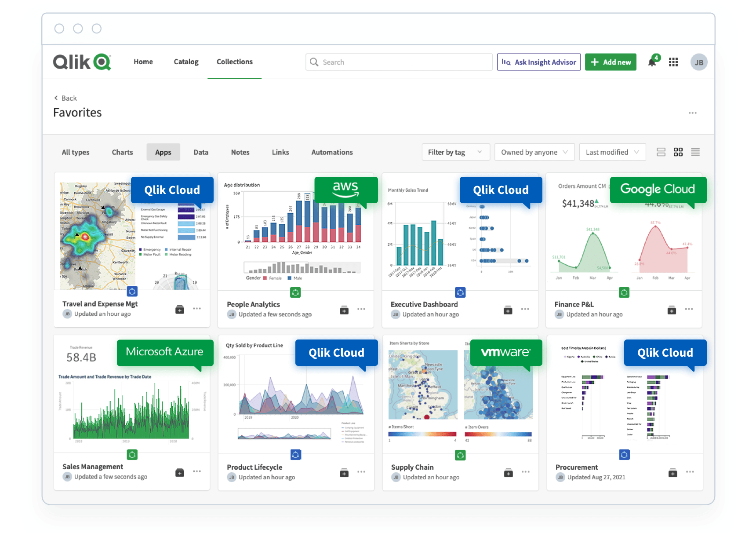The image size is (756, 533).
Task: Focus the Search input field
Action: tap(399, 62)
